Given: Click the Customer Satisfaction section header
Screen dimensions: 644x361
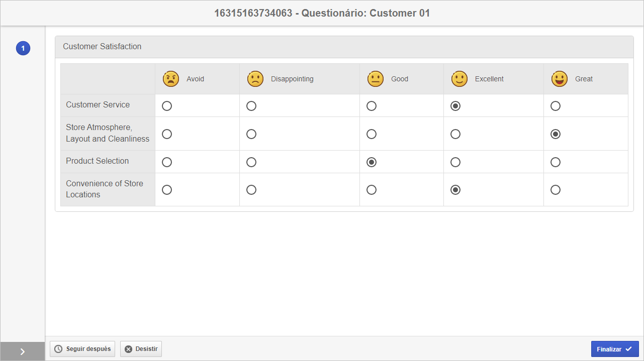Looking at the screenshot, I should click(x=344, y=47).
